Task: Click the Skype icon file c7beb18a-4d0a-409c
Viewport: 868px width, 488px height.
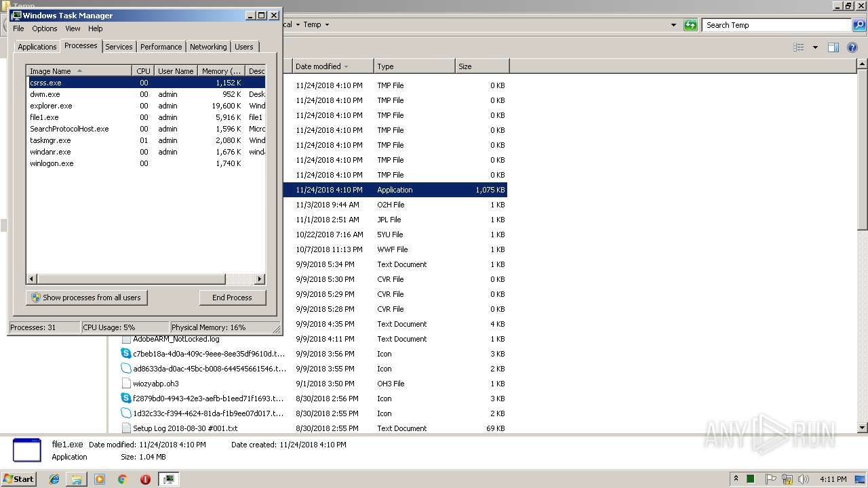Action: coord(126,354)
